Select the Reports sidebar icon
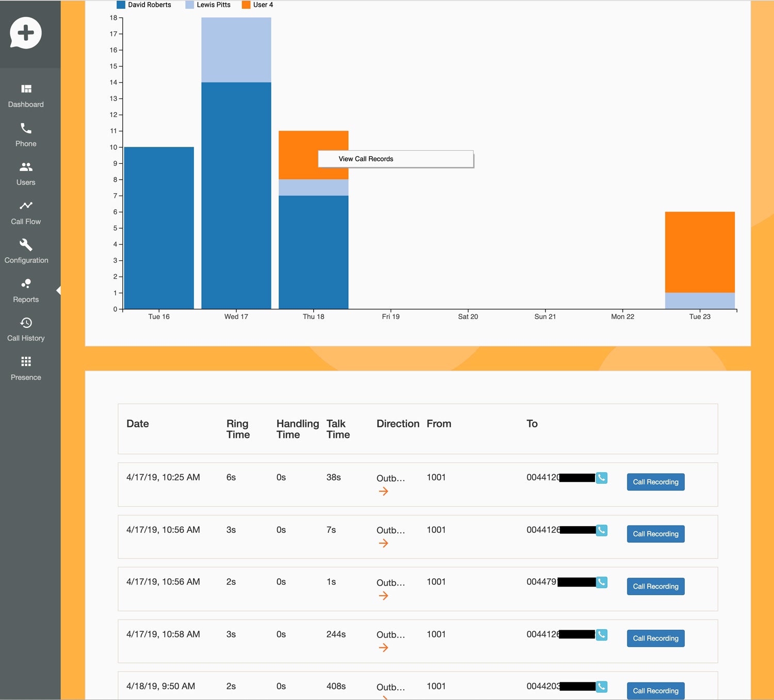This screenshot has width=774, height=700. [26, 284]
